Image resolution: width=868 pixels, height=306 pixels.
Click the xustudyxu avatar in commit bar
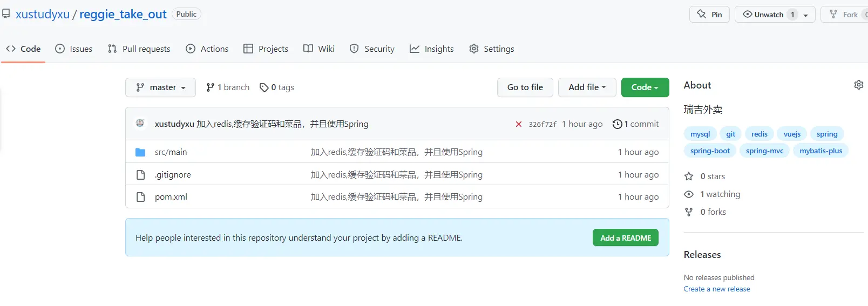140,123
